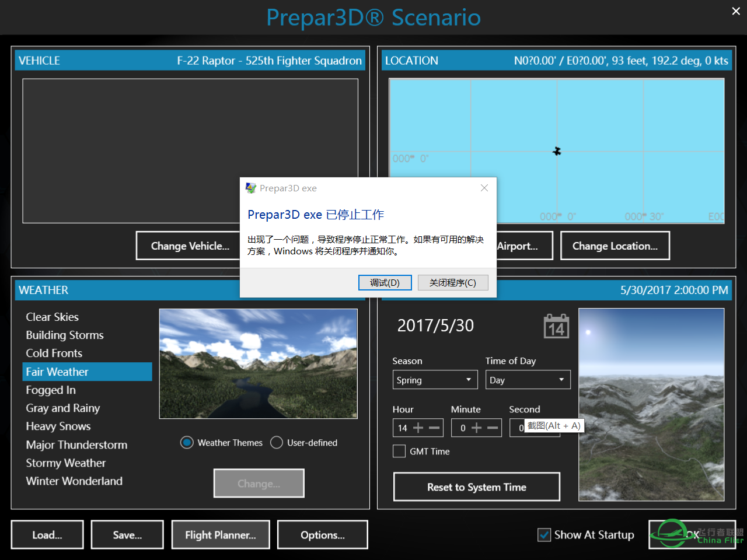Toggle the Show At Startup checkbox
The height and width of the screenshot is (560, 747).
(544, 535)
